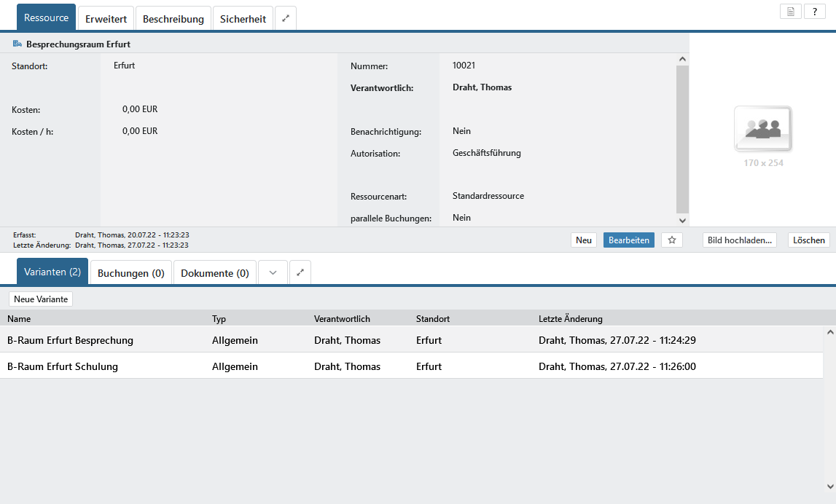Open the more-tabs chevron dropdown
The width and height of the screenshot is (836, 504).
[273, 272]
